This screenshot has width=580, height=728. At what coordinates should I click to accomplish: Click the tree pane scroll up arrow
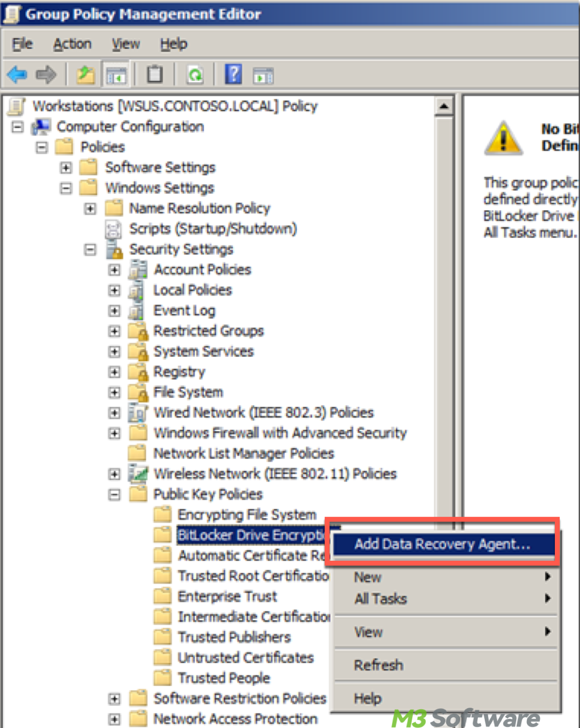click(x=444, y=107)
